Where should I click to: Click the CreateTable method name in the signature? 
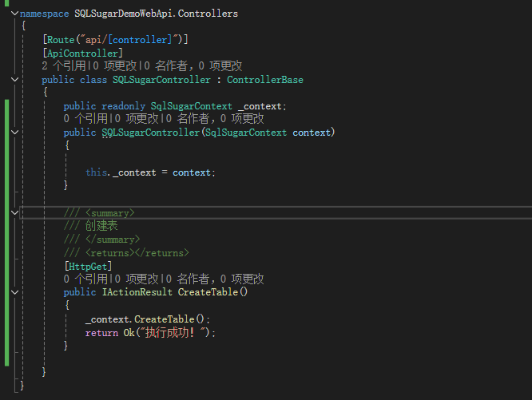[208, 292]
